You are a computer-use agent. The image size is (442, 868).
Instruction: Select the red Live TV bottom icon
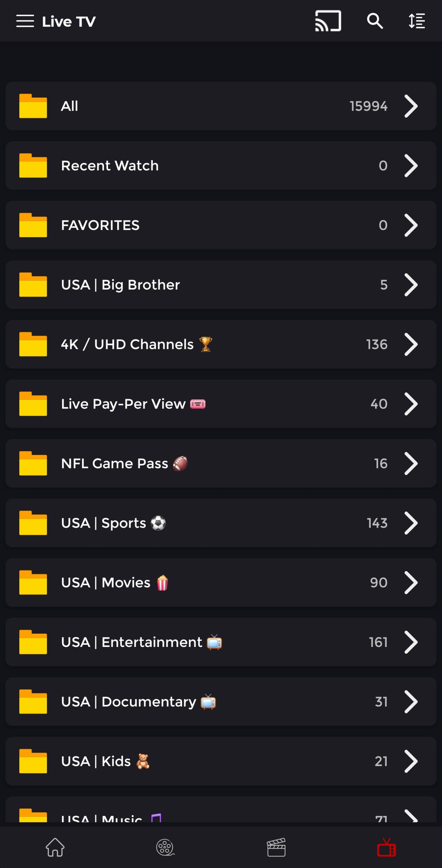click(x=386, y=847)
